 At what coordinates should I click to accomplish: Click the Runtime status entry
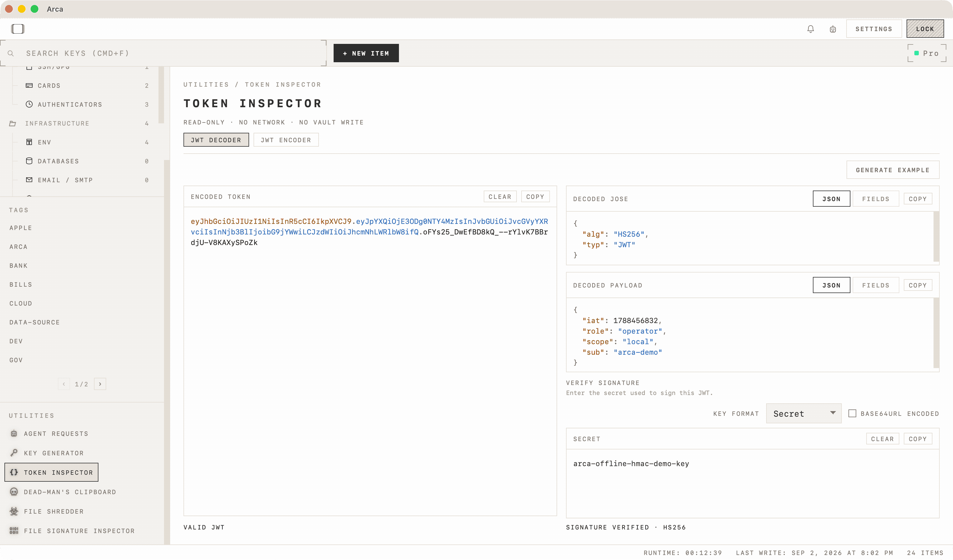click(683, 553)
